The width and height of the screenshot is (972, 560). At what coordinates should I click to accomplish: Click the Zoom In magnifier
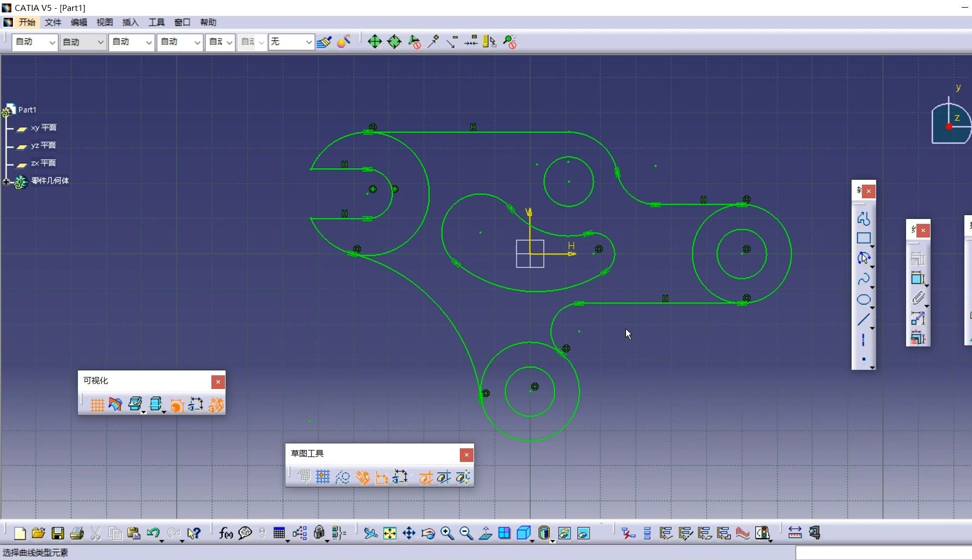coord(447,533)
